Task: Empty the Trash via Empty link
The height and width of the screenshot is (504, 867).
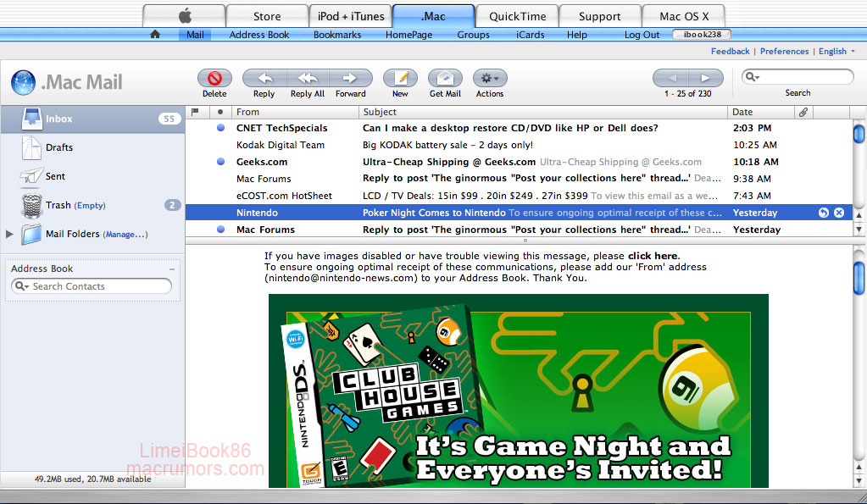Action: point(91,206)
